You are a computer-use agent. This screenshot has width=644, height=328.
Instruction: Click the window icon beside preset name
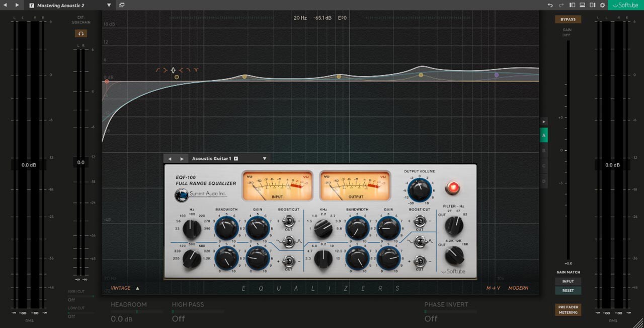pyautogui.click(x=121, y=5)
